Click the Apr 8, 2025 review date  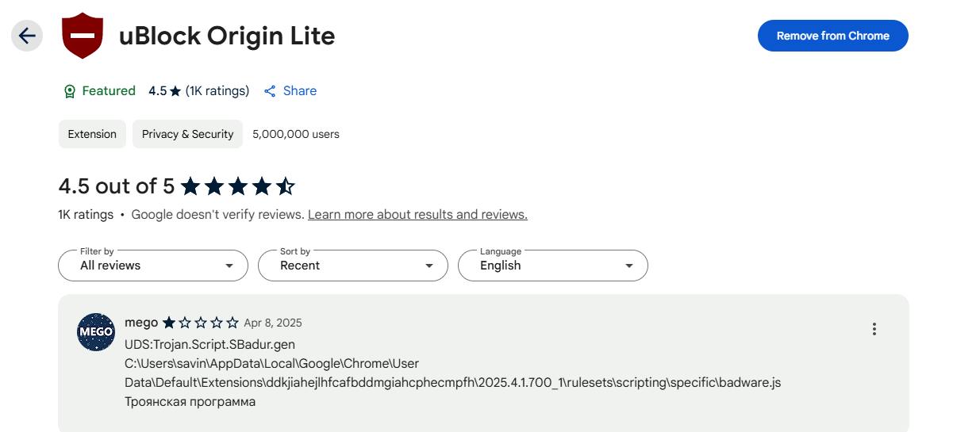click(273, 323)
